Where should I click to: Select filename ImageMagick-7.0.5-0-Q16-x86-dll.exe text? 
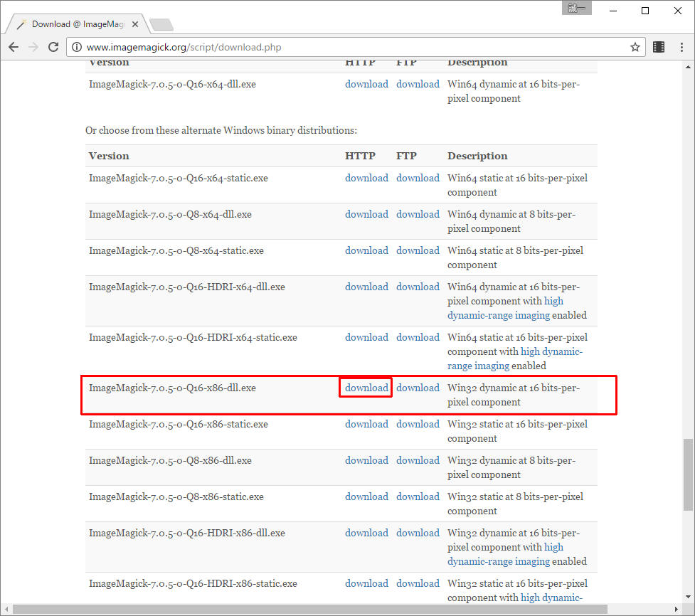[172, 388]
